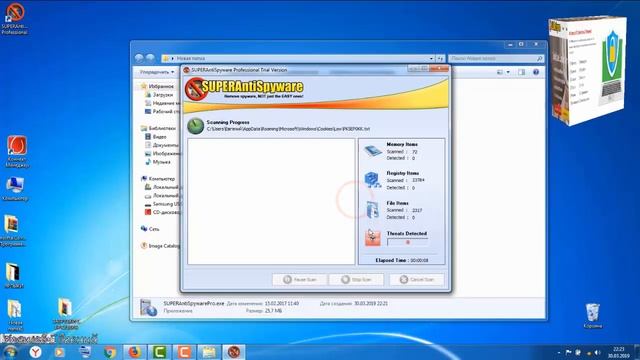Image resolution: width=640 pixels, height=360 pixels.
Task: Open SUPERAntiSpyware Professional desktop shortcut
Action: click(x=15, y=19)
